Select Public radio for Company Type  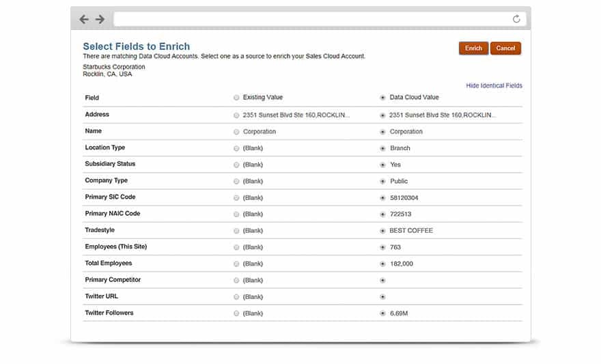[382, 182]
